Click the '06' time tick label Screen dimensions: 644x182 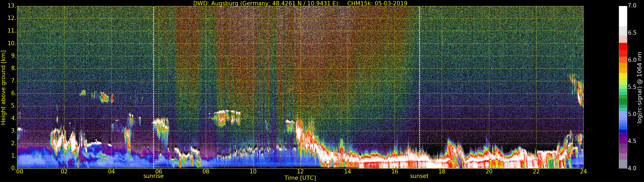(159, 171)
